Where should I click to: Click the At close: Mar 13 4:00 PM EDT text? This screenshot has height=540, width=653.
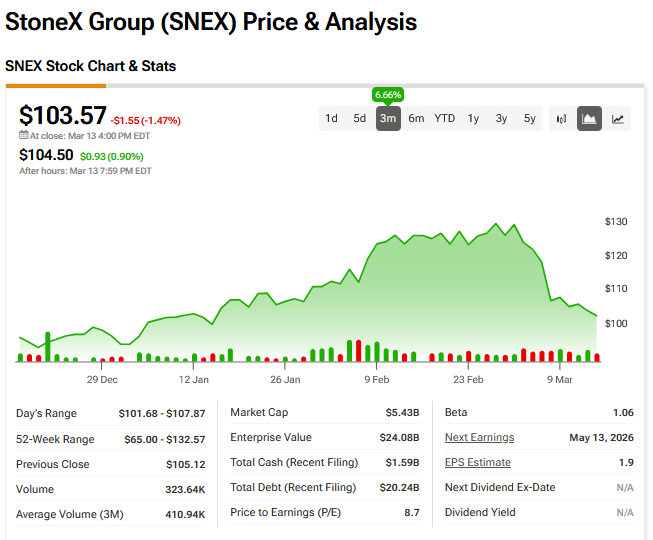coord(90,136)
